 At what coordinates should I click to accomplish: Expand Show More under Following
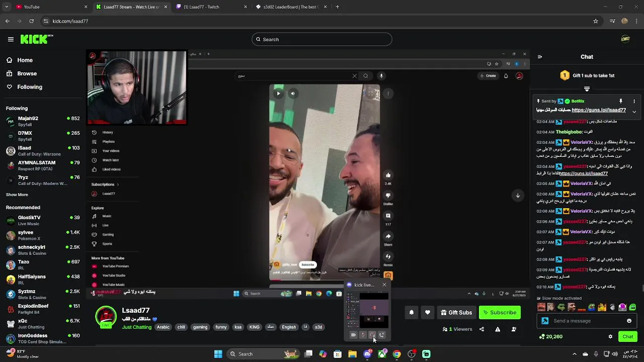pyautogui.click(x=17, y=195)
